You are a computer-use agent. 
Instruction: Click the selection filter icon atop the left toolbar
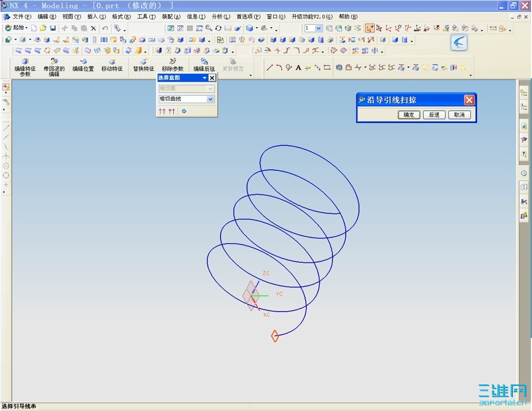(6, 87)
